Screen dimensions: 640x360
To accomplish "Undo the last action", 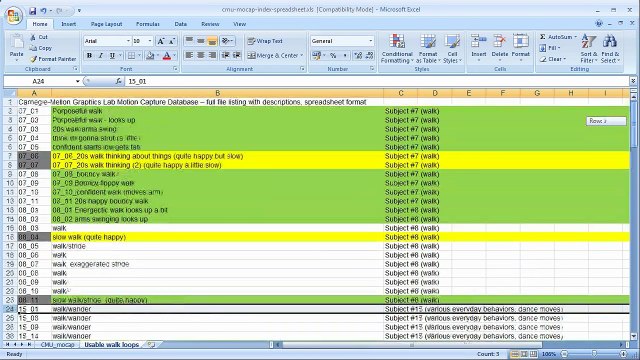I will tap(44, 10).
